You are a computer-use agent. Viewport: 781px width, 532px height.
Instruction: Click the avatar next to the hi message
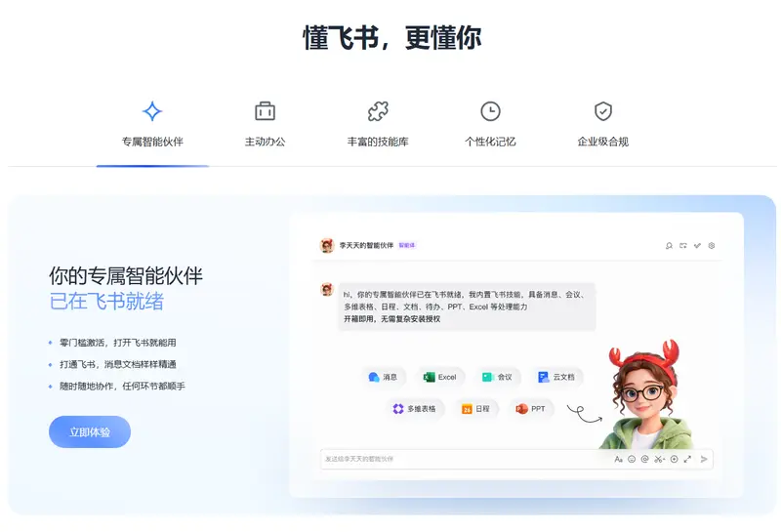click(x=327, y=289)
